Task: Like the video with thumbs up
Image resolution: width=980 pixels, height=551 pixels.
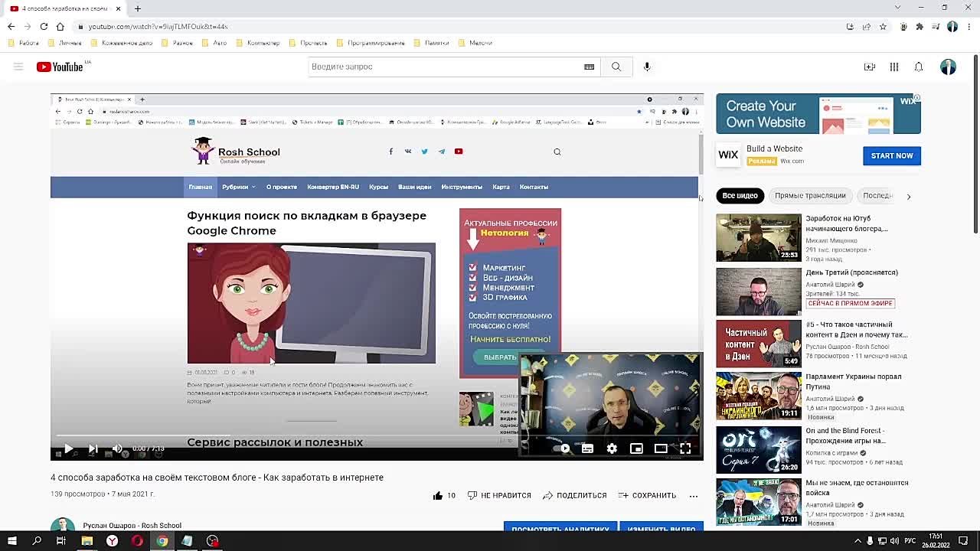Action: point(438,495)
